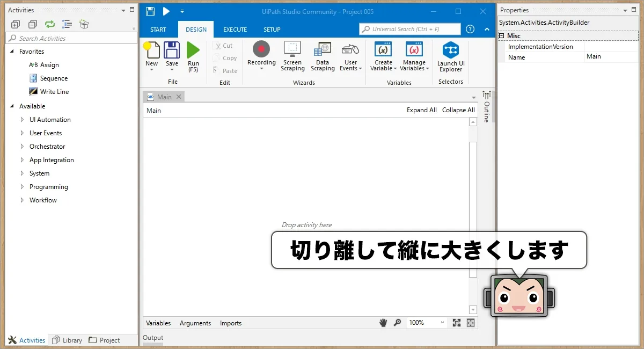
Task: Click Expand All in designer header
Action: click(x=422, y=110)
